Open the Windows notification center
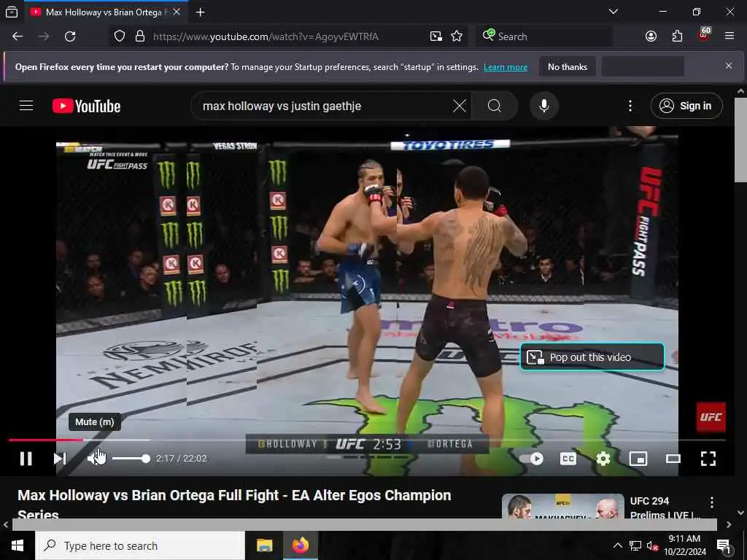 point(724,545)
